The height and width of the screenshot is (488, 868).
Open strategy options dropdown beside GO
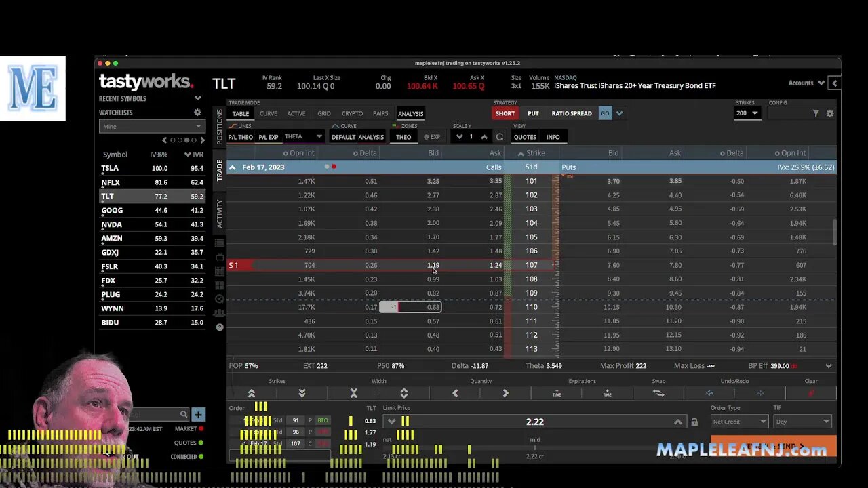(619, 113)
